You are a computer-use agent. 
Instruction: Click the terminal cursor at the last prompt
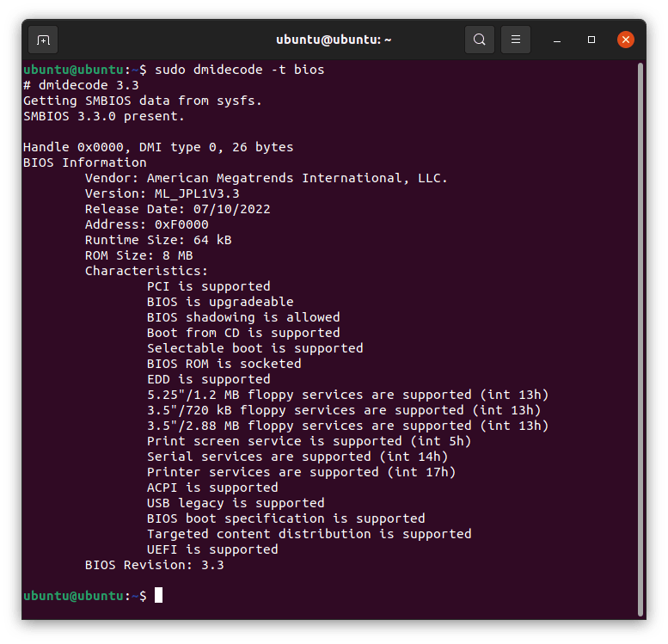coord(158,595)
